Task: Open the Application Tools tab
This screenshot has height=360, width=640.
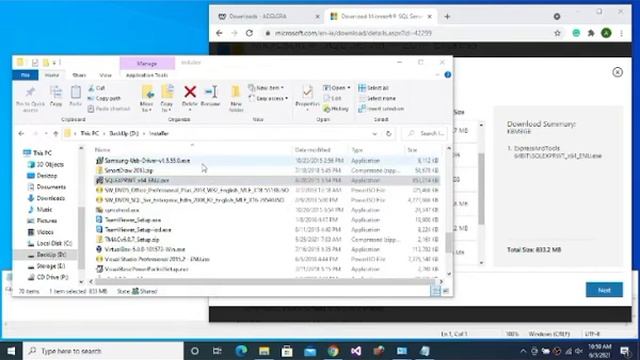Action: tap(147, 75)
